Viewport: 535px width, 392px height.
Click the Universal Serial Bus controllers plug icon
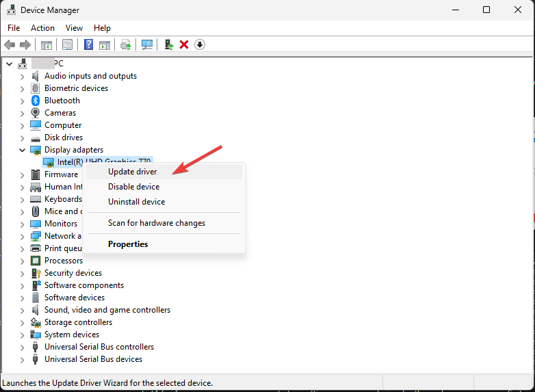35,347
